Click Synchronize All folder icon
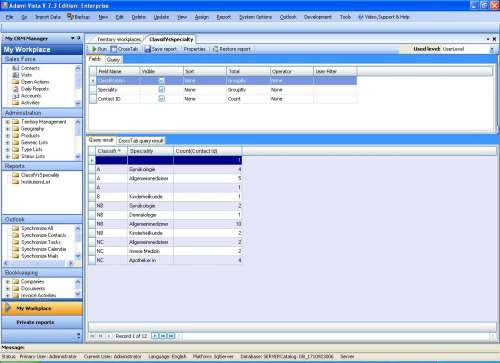The height and width of the screenshot is (363, 500). click(x=16, y=228)
